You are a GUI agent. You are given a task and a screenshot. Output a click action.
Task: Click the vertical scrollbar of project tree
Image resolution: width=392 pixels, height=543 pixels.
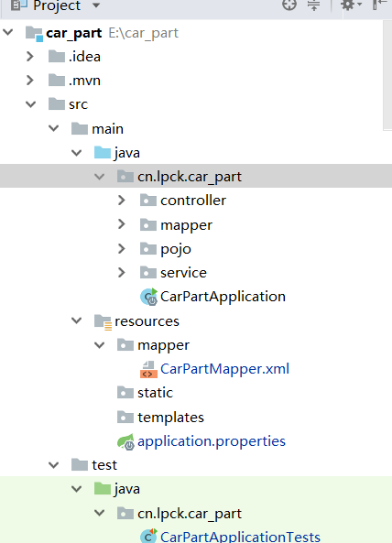point(387,75)
